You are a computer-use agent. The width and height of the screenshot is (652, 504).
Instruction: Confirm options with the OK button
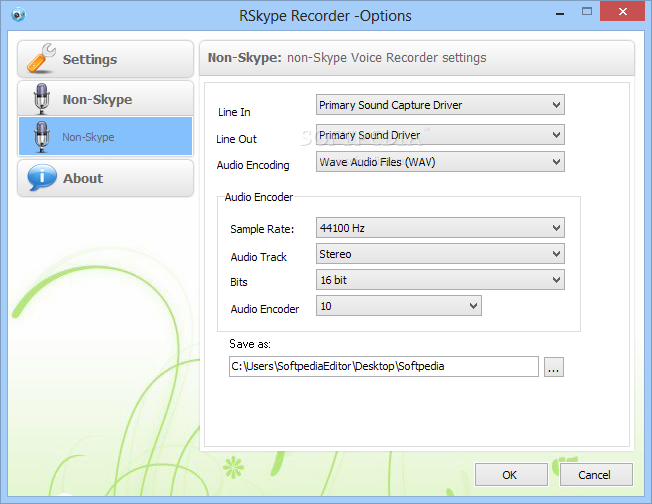pyautogui.click(x=511, y=474)
